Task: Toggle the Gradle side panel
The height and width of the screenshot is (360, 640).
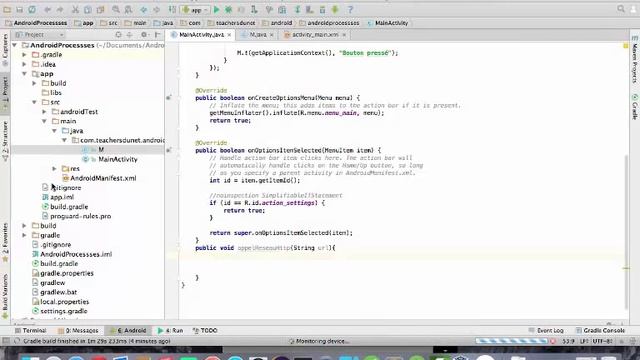Action: click(x=635, y=107)
